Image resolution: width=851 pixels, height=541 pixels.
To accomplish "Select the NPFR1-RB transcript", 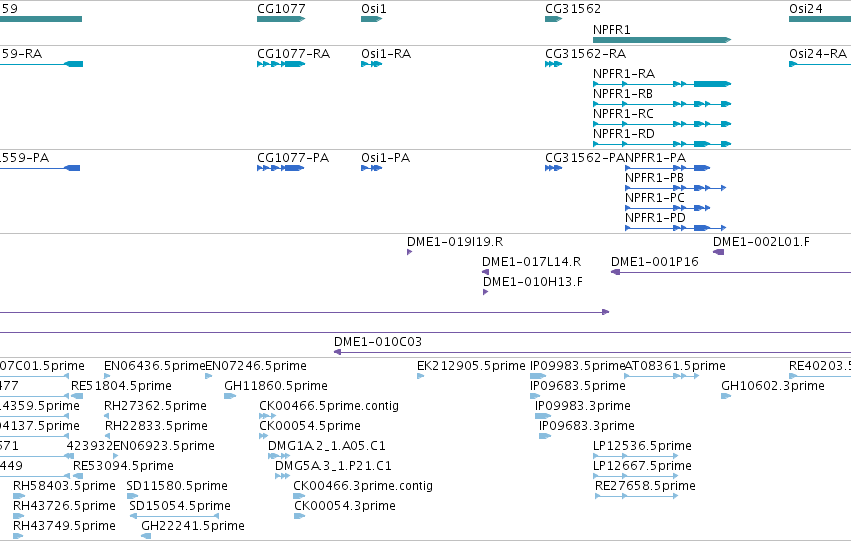I will (662, 104).
